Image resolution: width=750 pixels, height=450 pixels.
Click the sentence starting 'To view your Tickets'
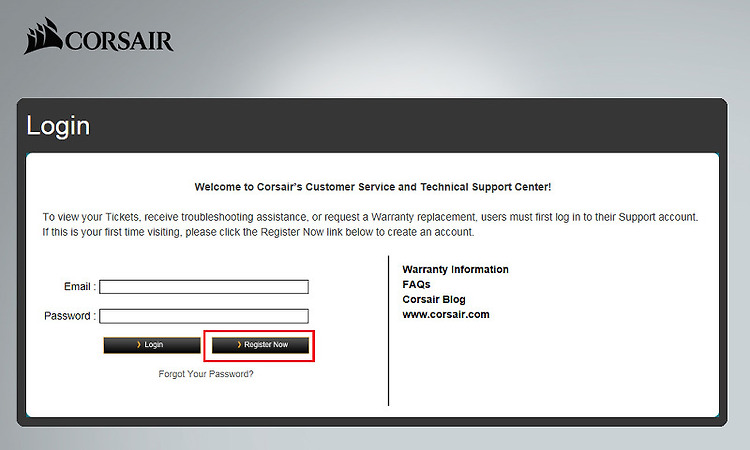click(370, 217)
